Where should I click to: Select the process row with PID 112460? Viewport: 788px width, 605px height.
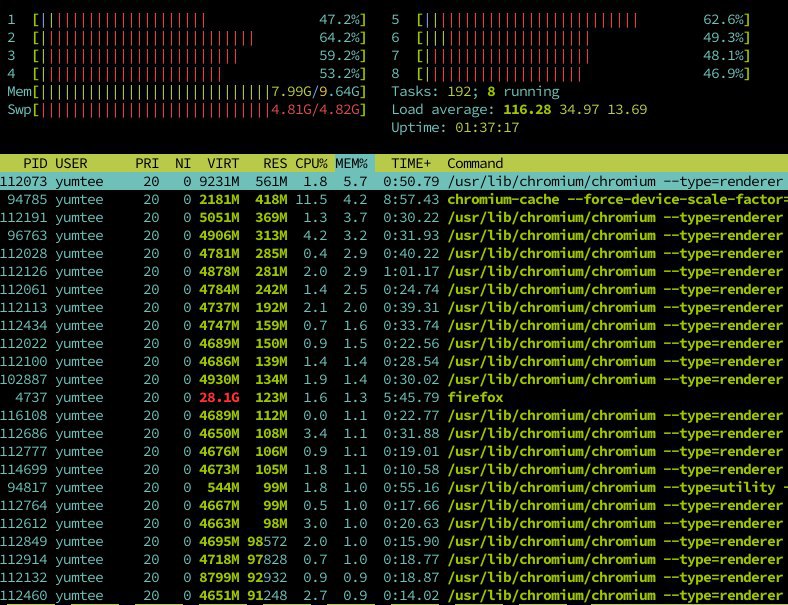[x=394, y=595]
